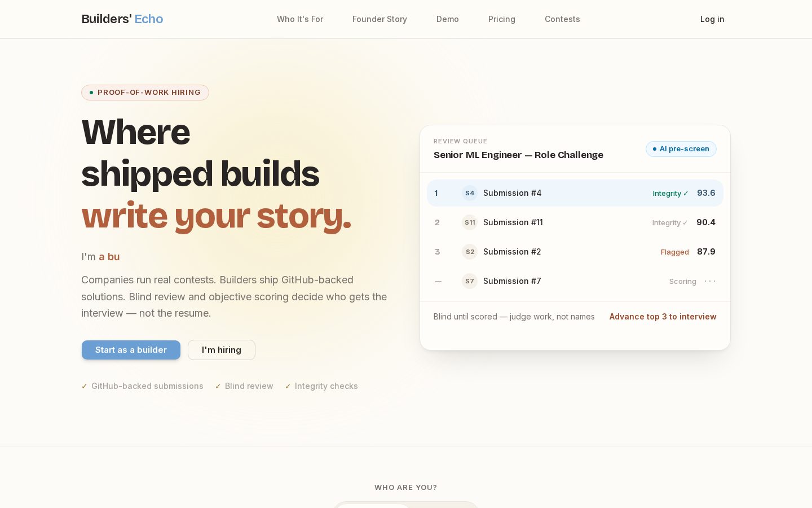Click the Scoring status on Submission #7
812x508 pixels.
(x=682, y=282)
